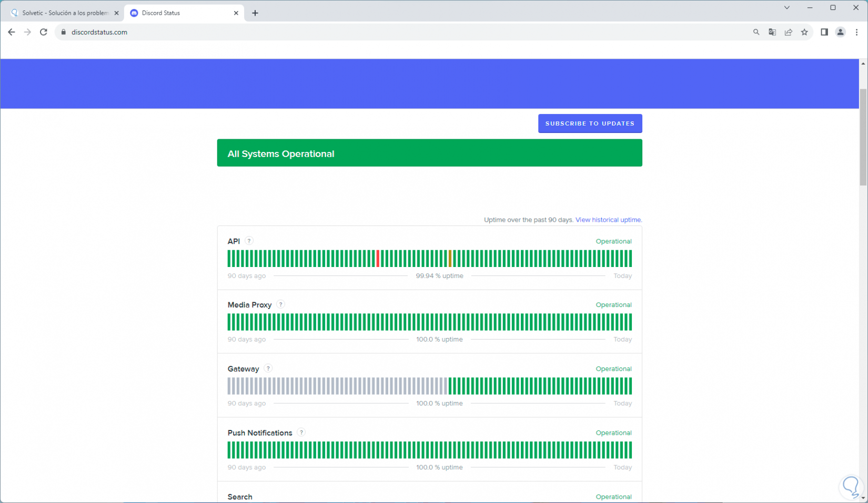The image size is (868, 503).
Task: Click the page vertical scrollbar thumb
Action: pyautogui.click(x=863, y=137)
